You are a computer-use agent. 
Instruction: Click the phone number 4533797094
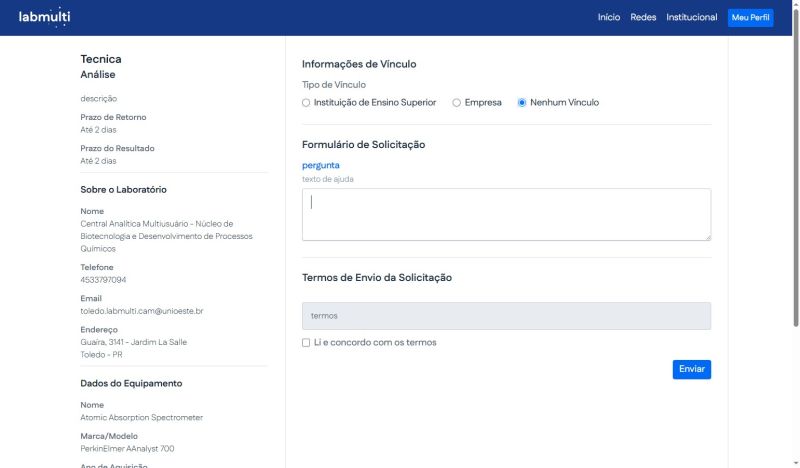click(x=103, y=280)
